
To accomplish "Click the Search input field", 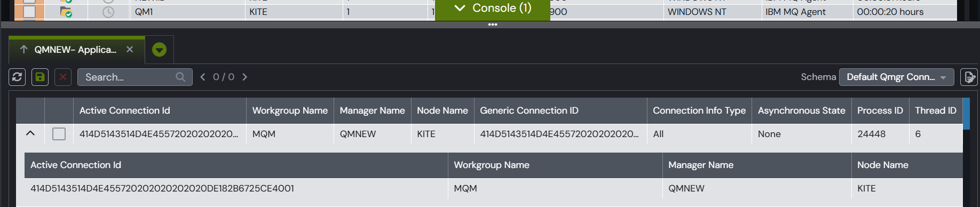I will click(x=129, y=77).
